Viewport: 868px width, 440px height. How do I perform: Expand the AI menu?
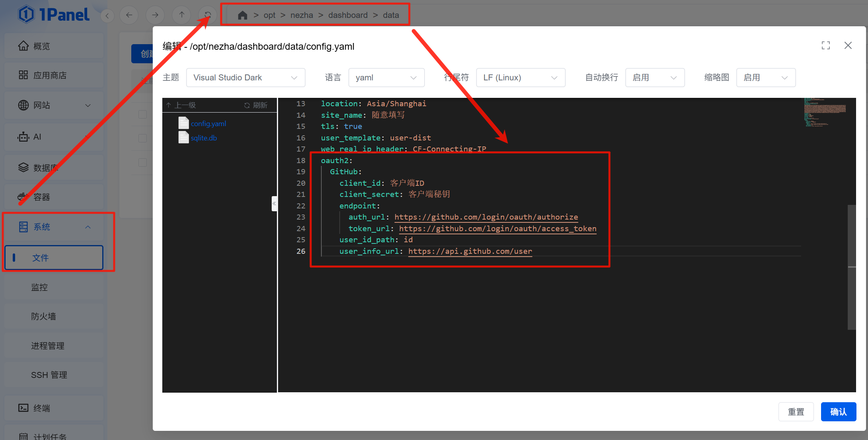(x=54, y=137)
